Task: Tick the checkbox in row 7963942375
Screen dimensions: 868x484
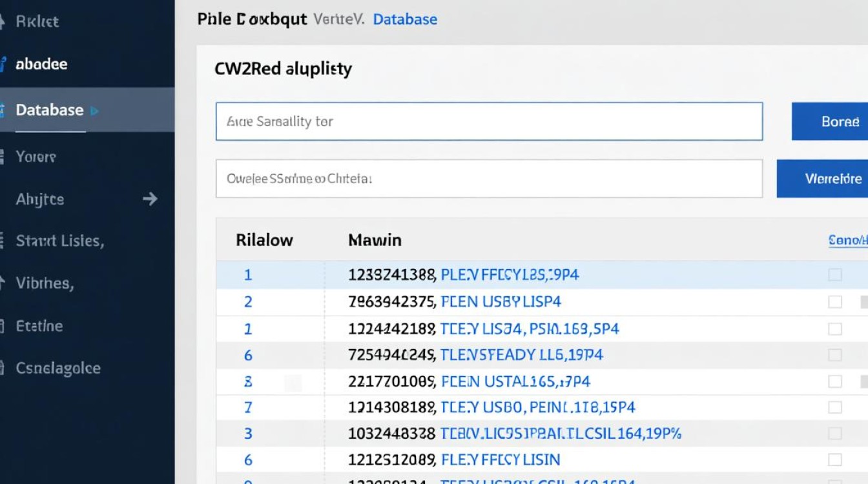Action: (835, 302)
